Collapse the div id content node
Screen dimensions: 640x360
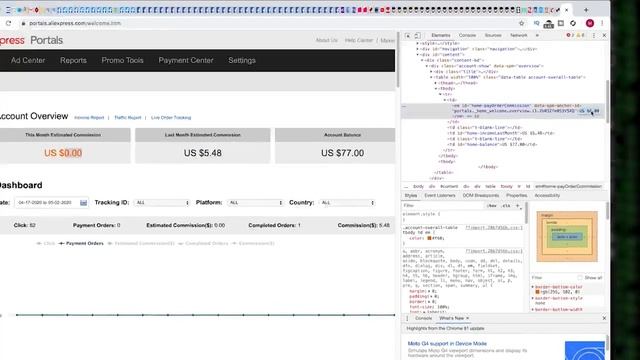pyautogui.click(x=418, y=54)
